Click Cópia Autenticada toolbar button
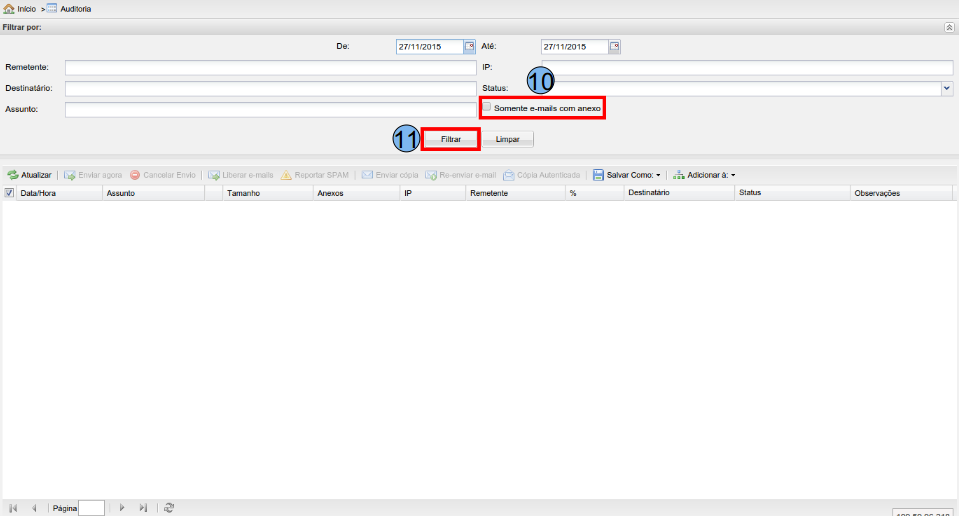The image size is (960, 518). (x=542, y=175)
